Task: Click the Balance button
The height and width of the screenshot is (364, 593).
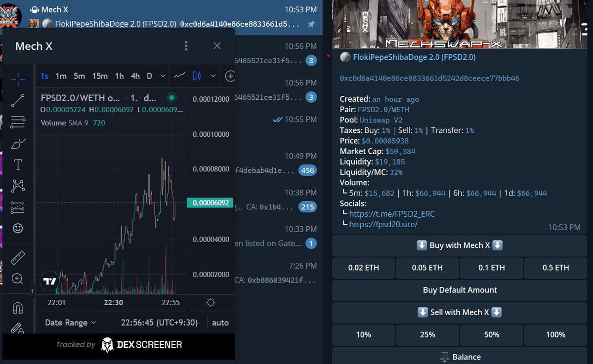Action: point(460,356)
